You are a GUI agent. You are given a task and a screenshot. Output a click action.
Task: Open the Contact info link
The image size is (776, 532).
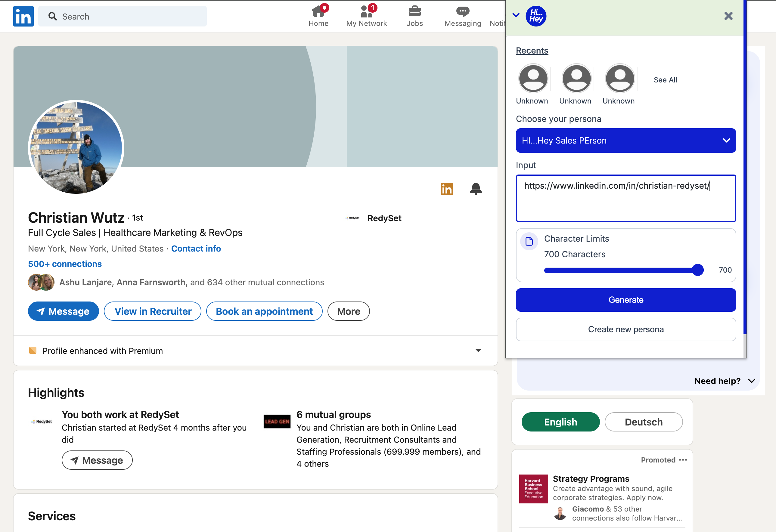tap(196, 249)
